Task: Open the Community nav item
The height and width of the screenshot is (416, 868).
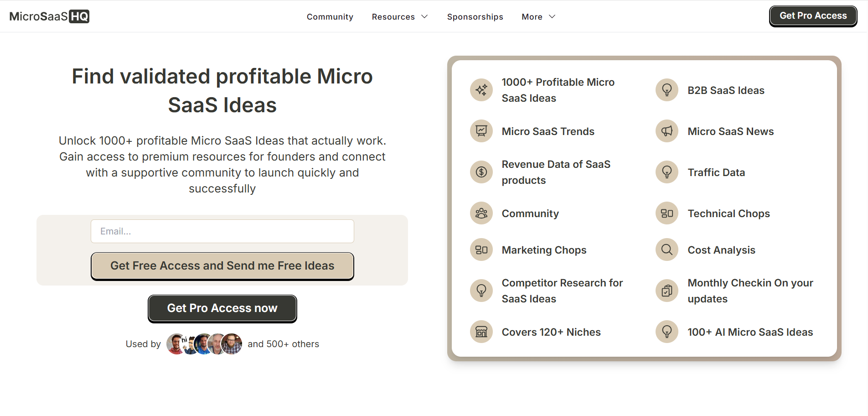Action: tap(330, 17)
